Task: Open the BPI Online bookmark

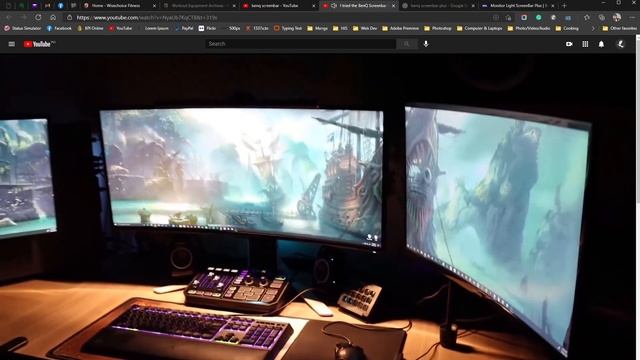Action: pos(90,28)
